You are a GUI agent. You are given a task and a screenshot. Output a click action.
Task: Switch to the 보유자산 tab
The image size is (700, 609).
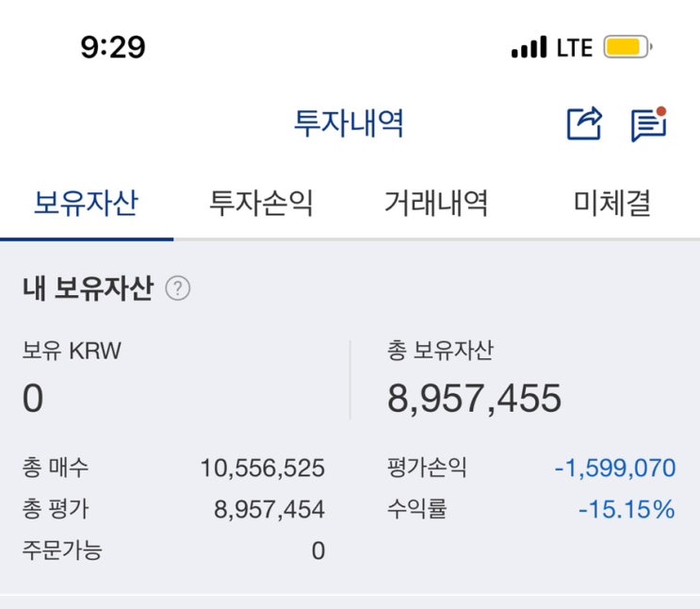86,203
